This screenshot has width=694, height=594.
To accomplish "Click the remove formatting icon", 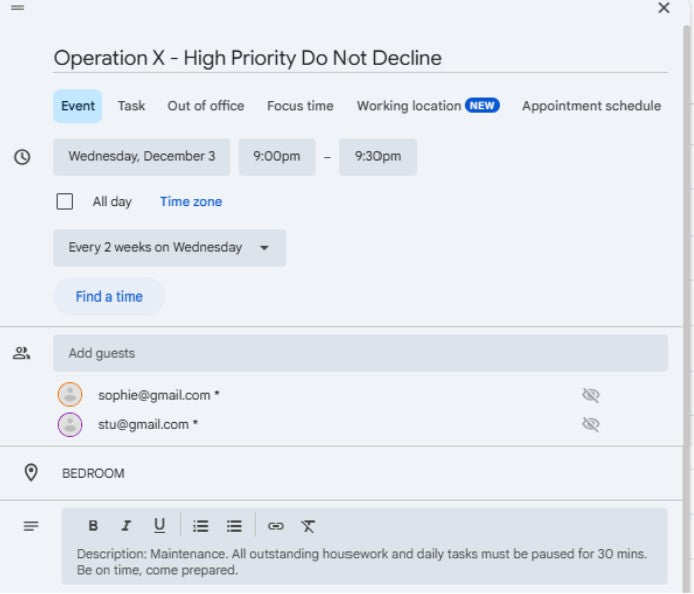I will click(x=308, y=526).
